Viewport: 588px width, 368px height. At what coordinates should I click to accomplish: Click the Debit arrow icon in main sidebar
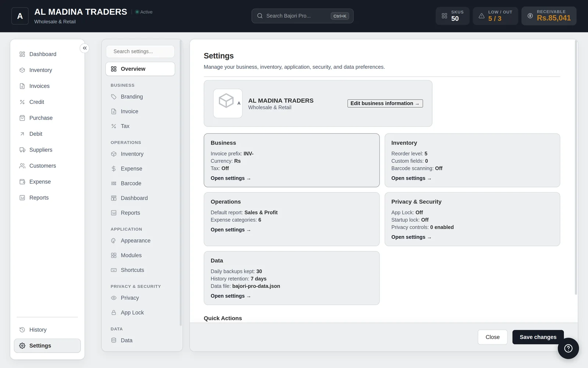point(22,134)
